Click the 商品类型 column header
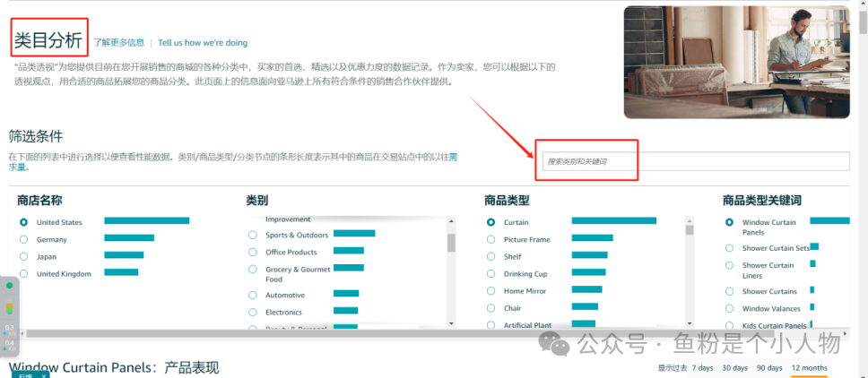Viewport: 868px width, 378px height. [x=507, y=201]
